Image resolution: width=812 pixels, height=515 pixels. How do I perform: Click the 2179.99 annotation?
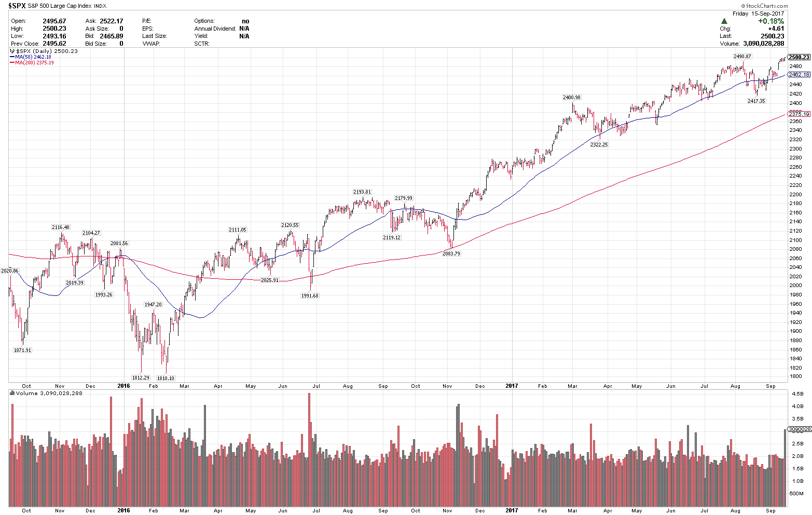coord(404,198)
